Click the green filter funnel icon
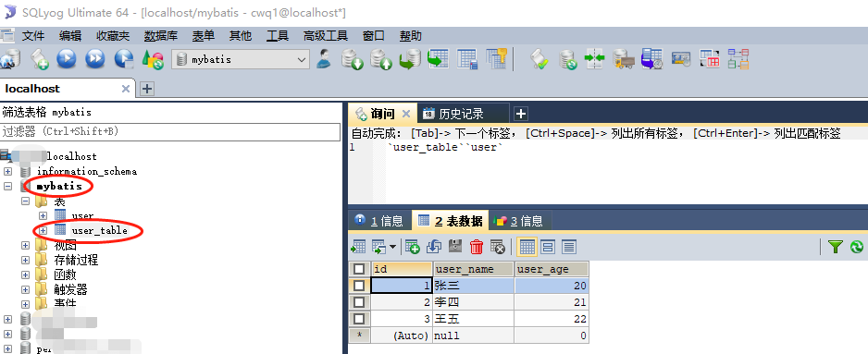 tap(835, 247)
